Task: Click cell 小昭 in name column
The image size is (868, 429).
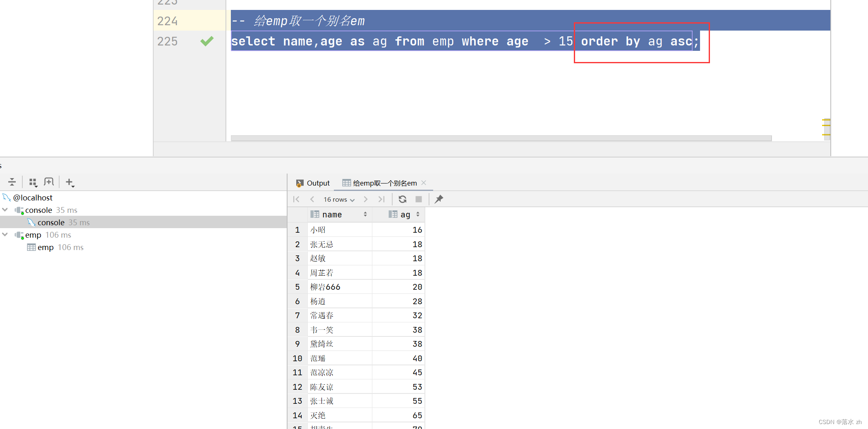Action: pyautogui.click(x=339, y=230)
